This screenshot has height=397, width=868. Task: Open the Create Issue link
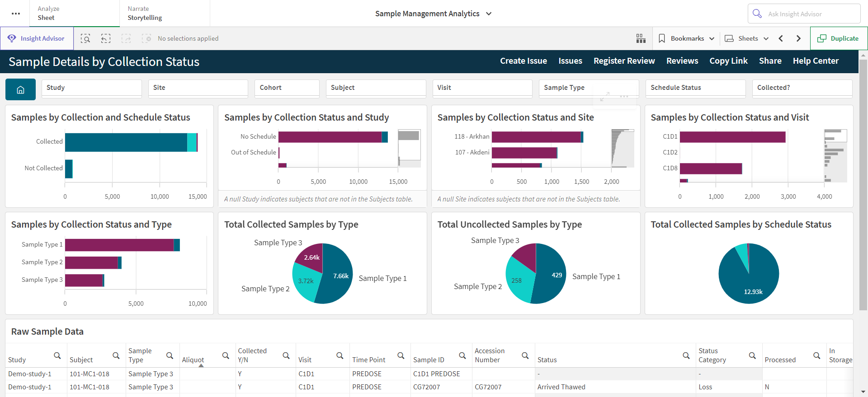click(523, 61)
